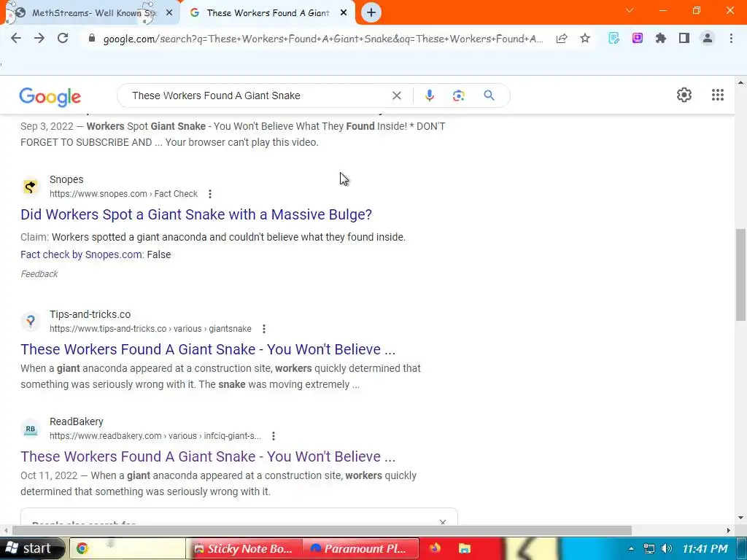Send Feedback on the fact check
Viewport: 747px width, 560px height.
(39, 274)
